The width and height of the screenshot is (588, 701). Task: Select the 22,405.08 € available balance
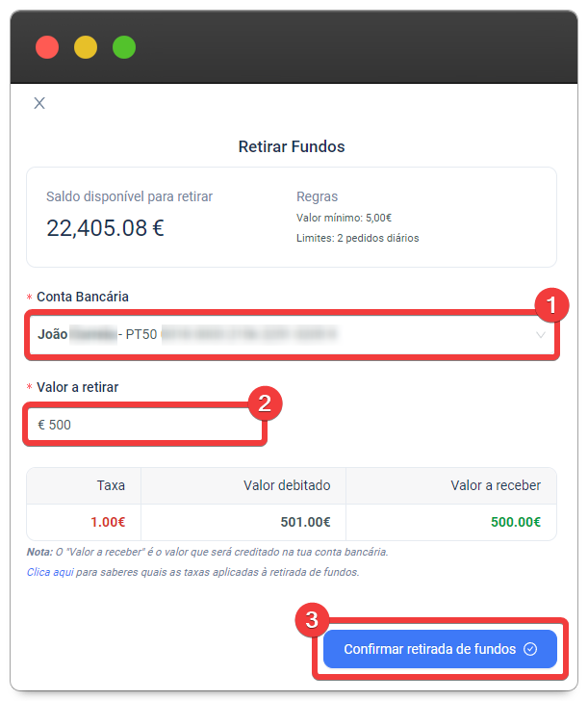click(x=105, y=227)
